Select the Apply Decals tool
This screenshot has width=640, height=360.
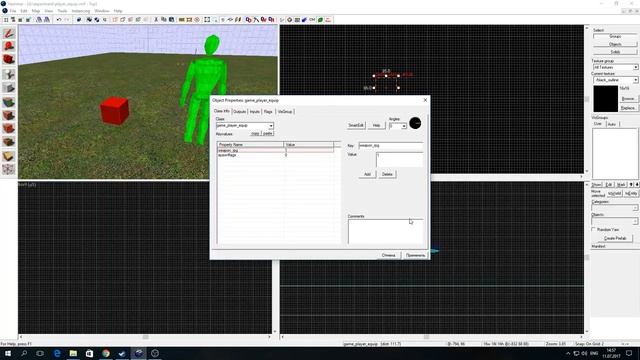point(9,129)
